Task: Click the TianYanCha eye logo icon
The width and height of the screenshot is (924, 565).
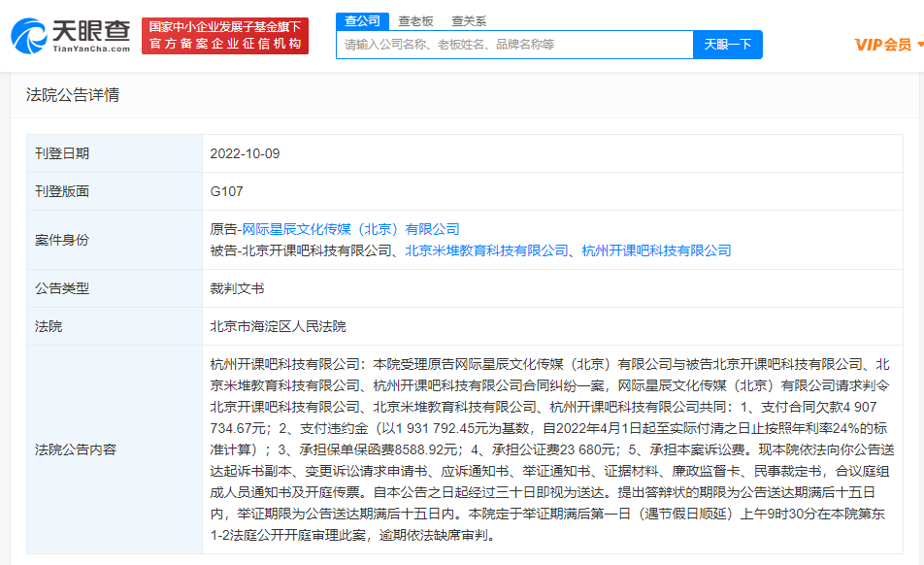Action: point(29,36)
